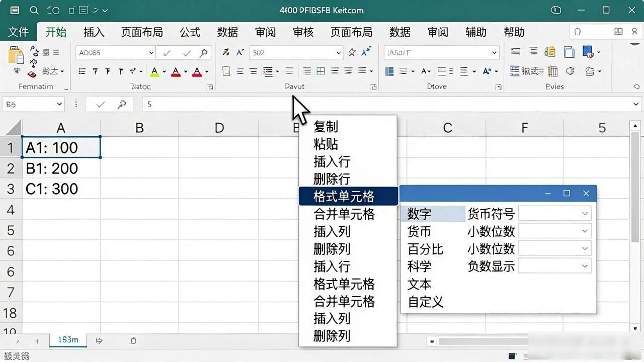Click the magnifier icon beside font name box
This screenshot has width=644, height=362.
pos(204,52)
